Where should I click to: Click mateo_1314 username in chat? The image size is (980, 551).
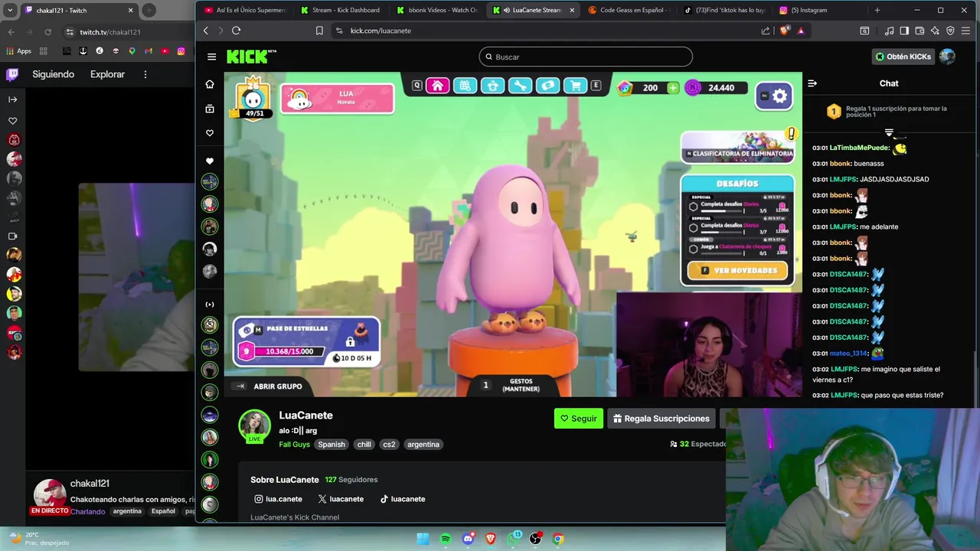[x=848, y=354]
